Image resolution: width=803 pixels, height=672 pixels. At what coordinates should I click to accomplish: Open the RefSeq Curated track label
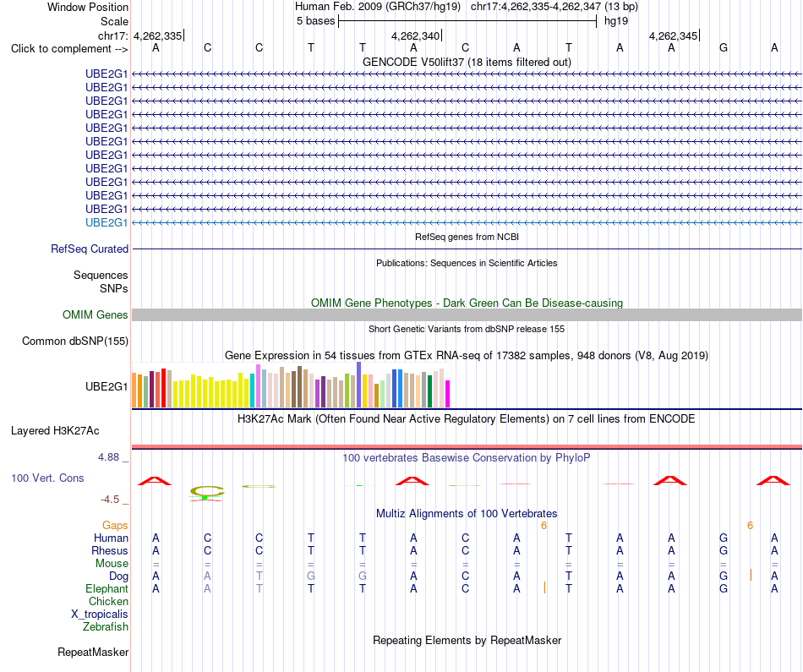pos(90,249)
